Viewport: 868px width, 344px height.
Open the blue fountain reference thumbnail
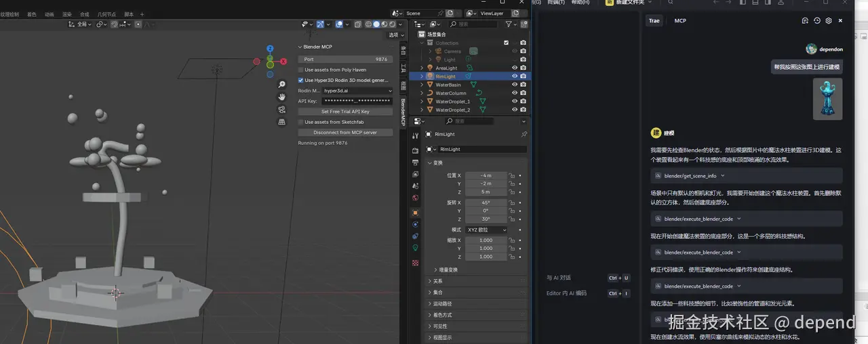[827, 98]
